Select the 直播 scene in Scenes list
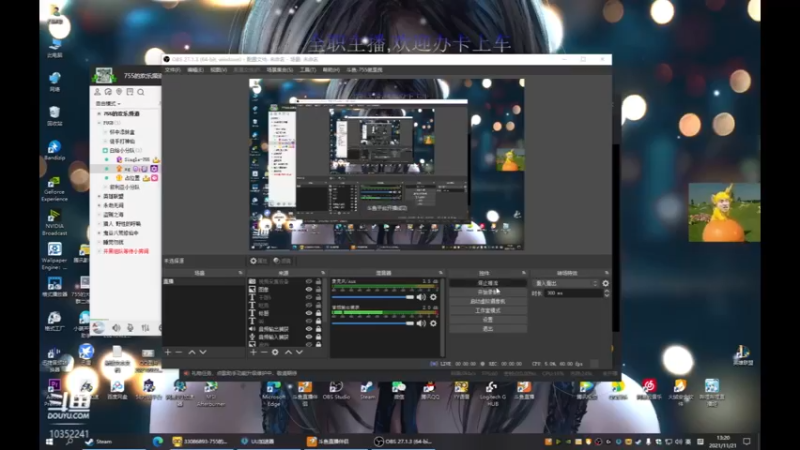The width and height of the screenshot is (800, 450). tap(204, 282)
